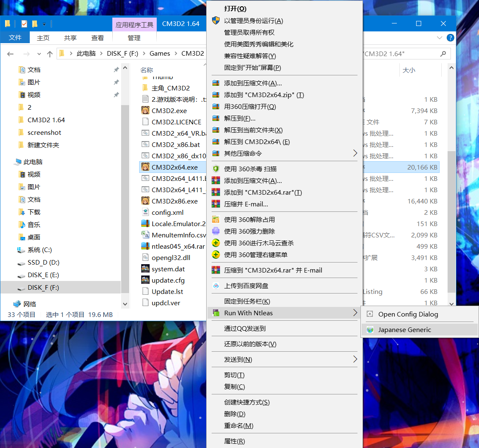Click the ntleas045_x64.rar archive icon
Viewport: 479px width, 448px height.
tap(145, 246)
